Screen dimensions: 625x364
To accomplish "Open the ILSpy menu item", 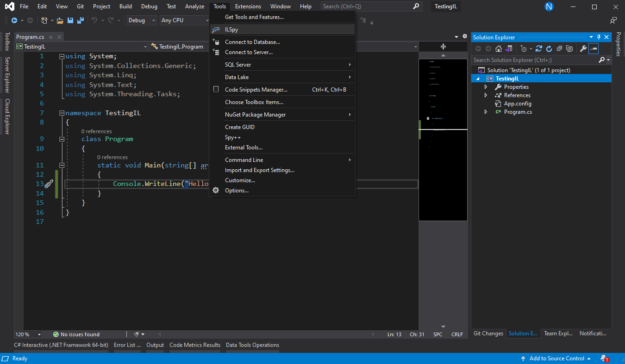I will coord(282,30).
